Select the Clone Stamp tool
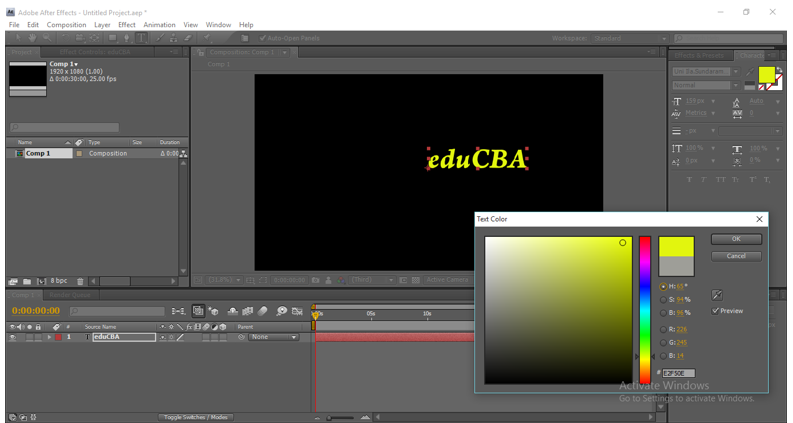 (173, 38)
